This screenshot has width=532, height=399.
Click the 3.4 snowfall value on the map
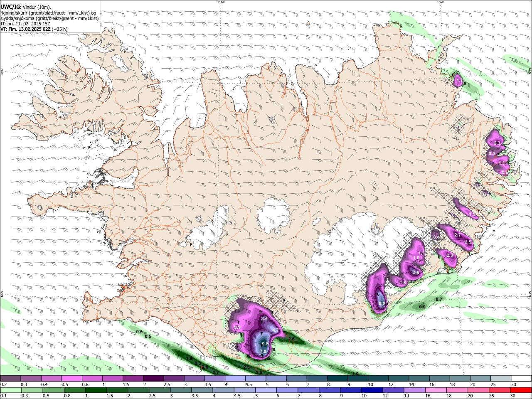(264, 318)
